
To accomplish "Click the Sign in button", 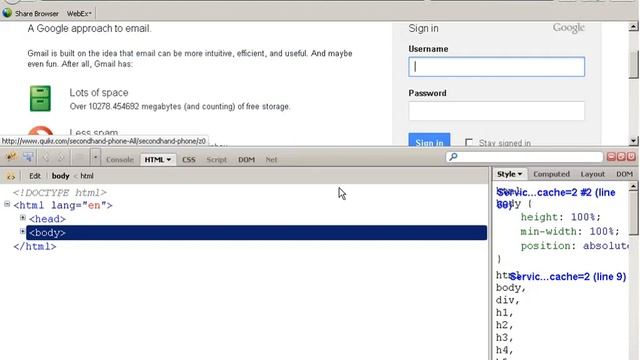I will point(429,140).
